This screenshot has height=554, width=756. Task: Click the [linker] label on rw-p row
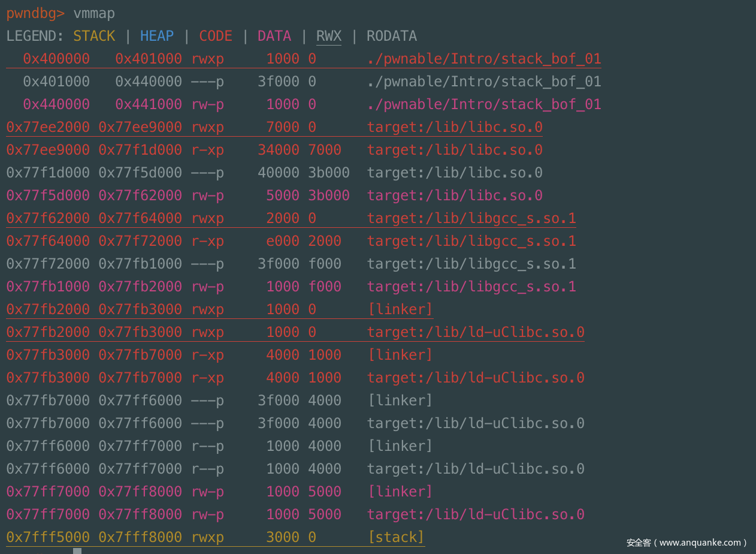point(400,492)
